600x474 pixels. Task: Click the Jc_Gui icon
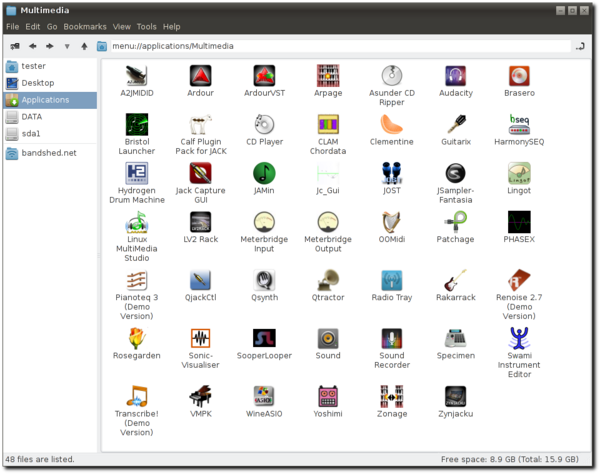(328, 173)
